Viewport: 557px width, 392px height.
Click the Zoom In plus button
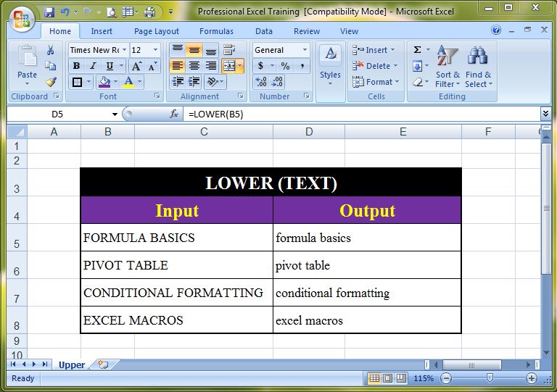[x=532, y=378]
